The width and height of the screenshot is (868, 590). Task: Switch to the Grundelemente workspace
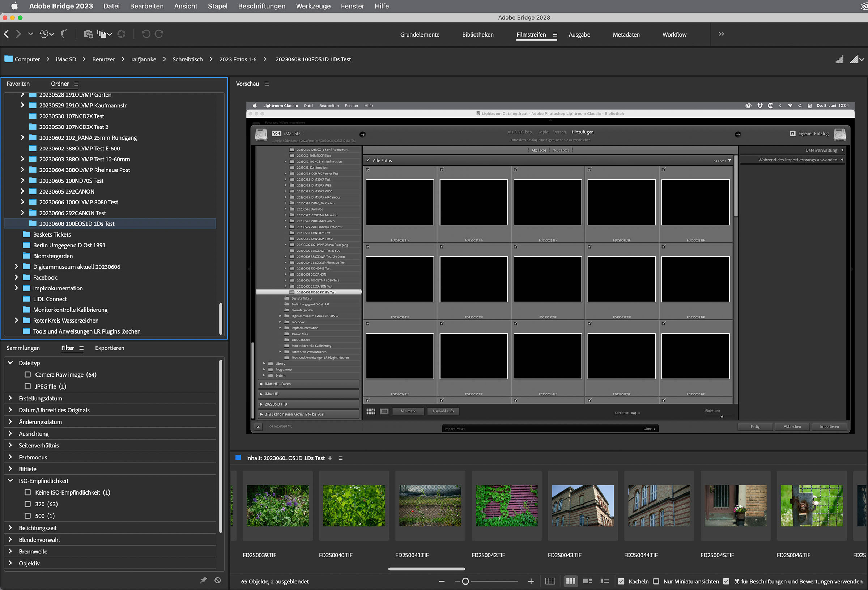pyautogui.click(x=420, y=34)
